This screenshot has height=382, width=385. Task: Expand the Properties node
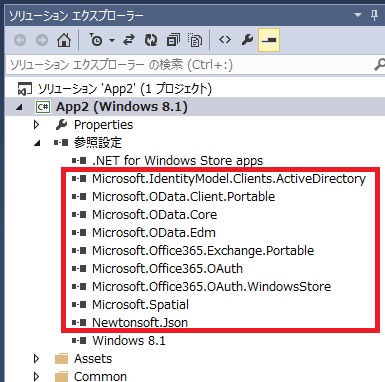pyautogui.click(x=37, y=125)
